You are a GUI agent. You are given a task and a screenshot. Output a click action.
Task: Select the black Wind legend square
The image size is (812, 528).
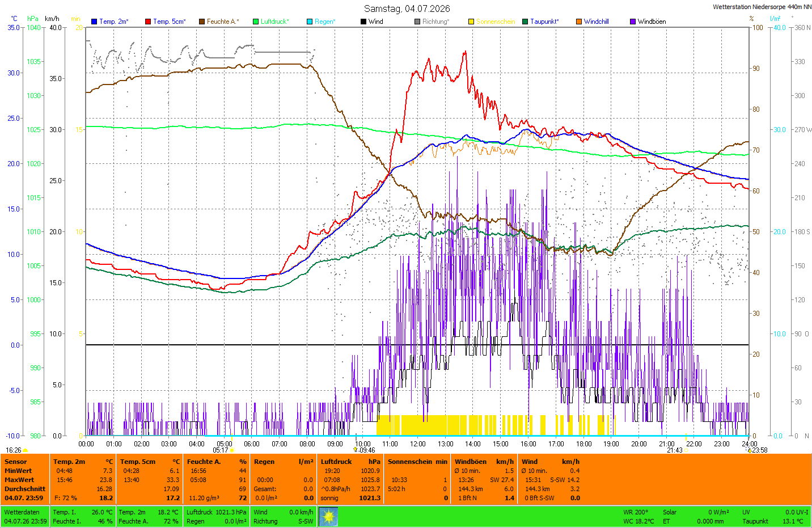click(x=363, y=22)
